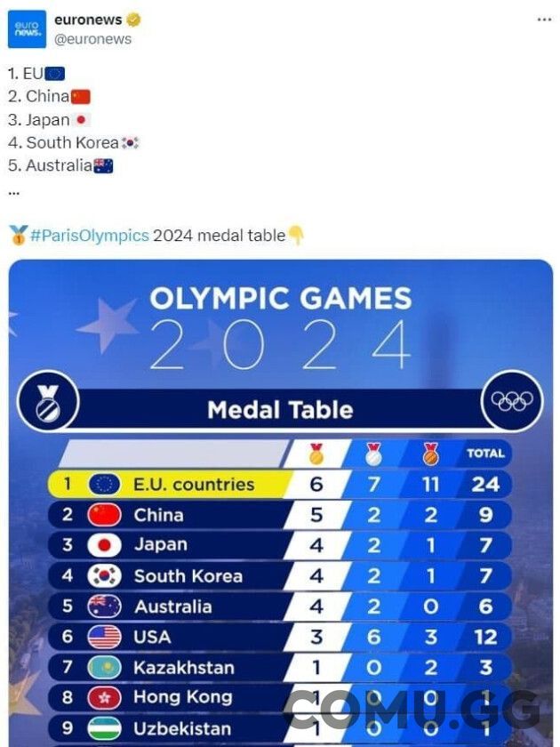Click the Australia flag emoji in tweet text
This screenshot has height=747, width=560.
click(x=104, y=166)
